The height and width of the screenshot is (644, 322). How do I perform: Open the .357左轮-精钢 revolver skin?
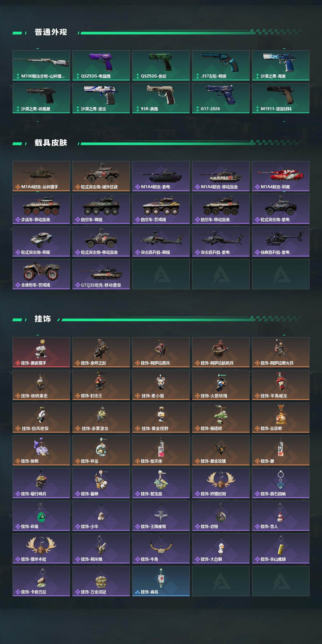click(221, 65)
